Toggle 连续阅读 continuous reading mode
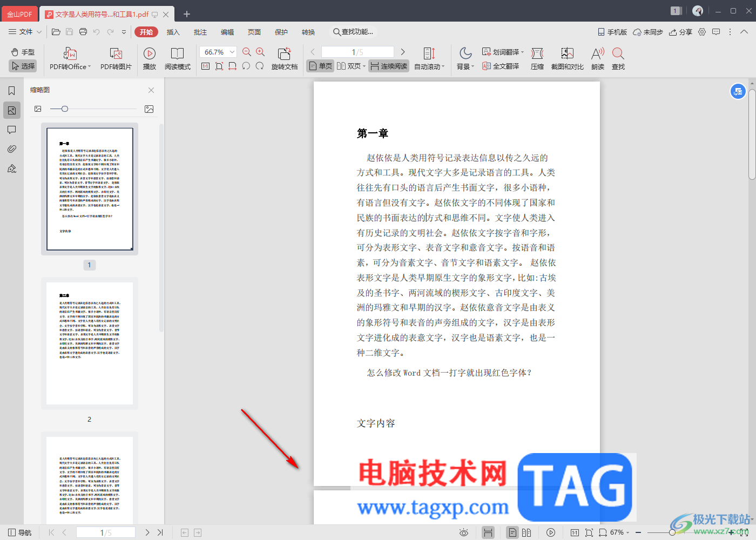 pos(389,66)
